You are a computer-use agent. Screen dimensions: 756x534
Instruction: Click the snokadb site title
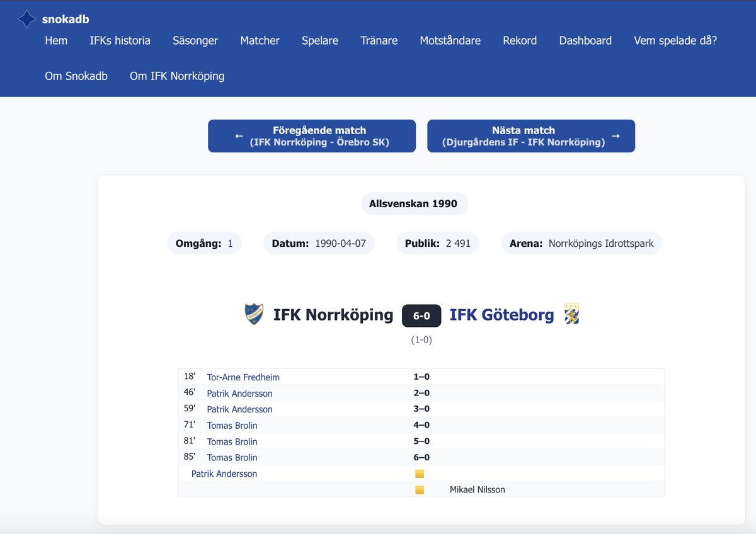(x=66, y=20)
